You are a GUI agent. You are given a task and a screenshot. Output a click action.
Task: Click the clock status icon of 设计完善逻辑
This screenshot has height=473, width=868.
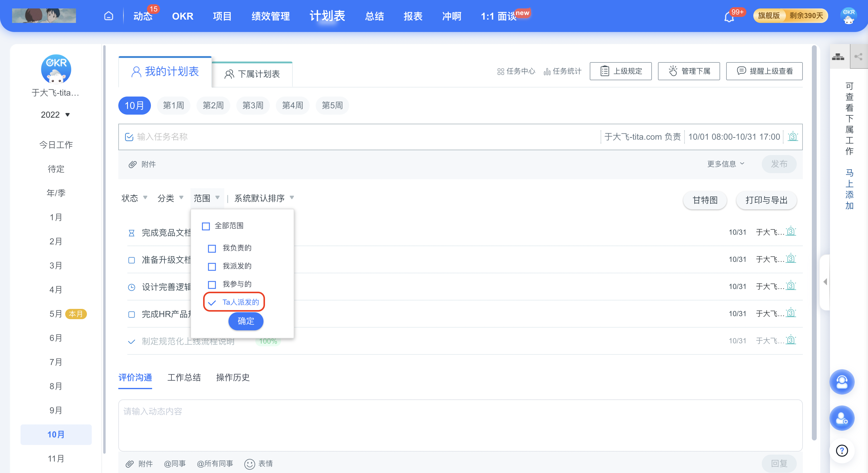click(131, 287)
